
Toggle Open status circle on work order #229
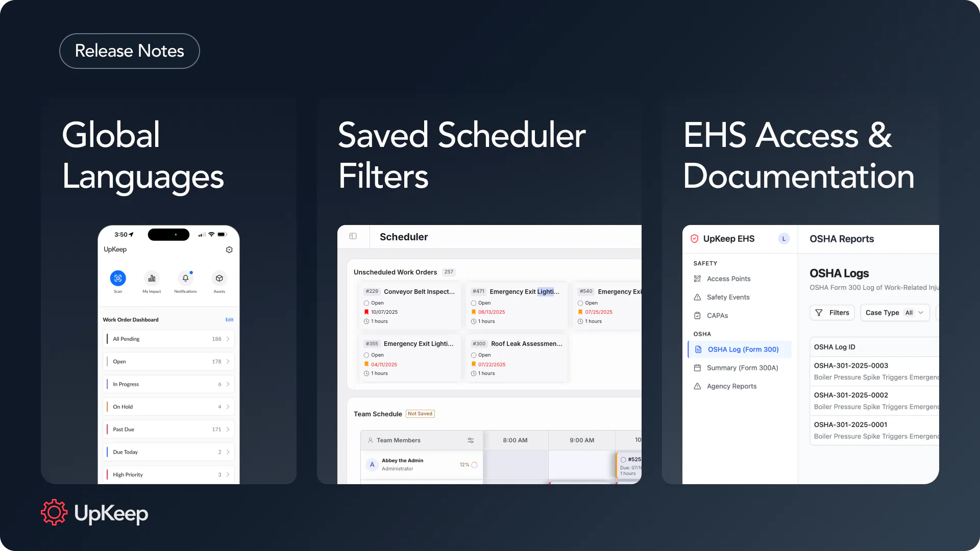(366, 303)
